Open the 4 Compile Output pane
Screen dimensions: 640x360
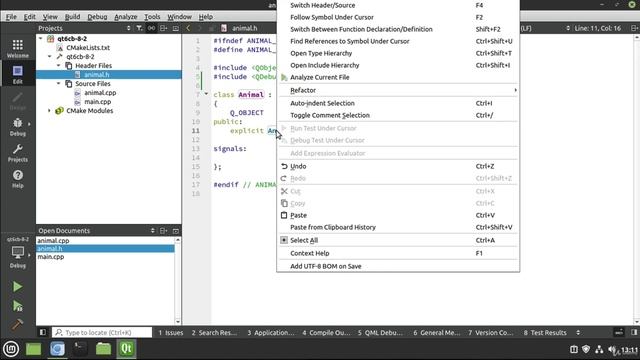[x=326, y=332]
